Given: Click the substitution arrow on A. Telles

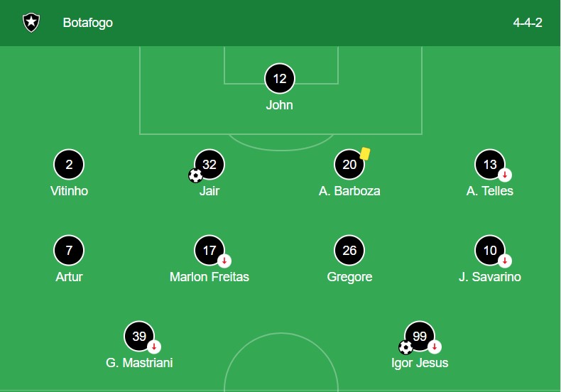Looking at the screenshot, I should point(505,175).
